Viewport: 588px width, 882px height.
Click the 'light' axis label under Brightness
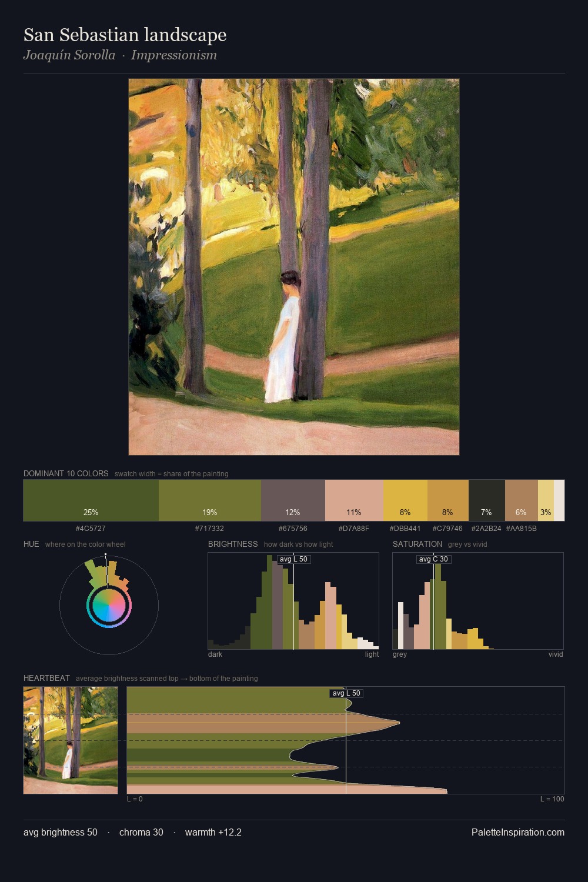(372, 654)
